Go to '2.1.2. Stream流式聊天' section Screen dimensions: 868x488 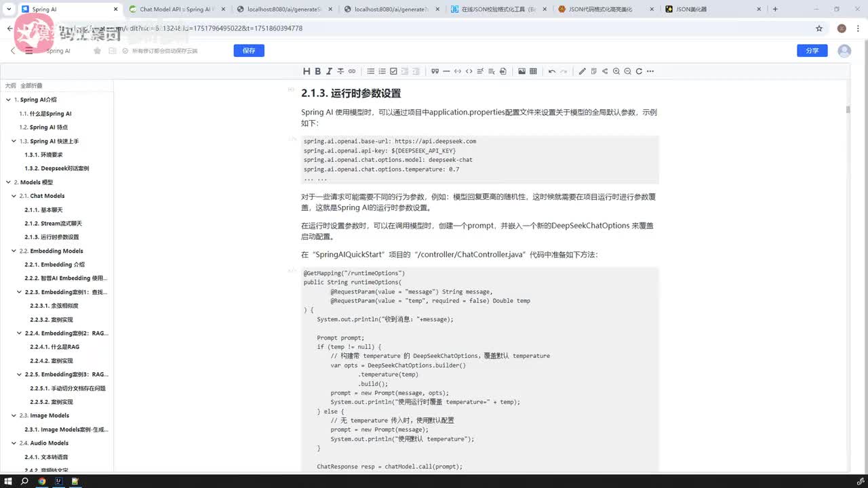[54, 223]
